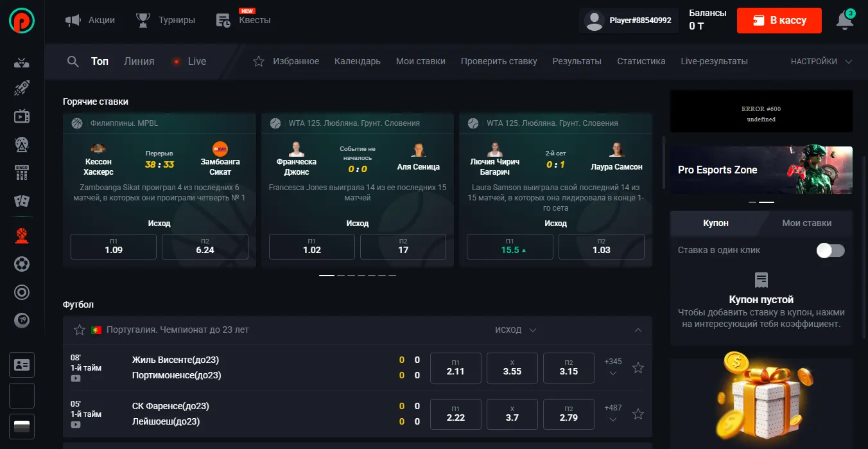The image size is (868, 449).
Task: Open the Pro Esports Zone banner
Action: (761, 170)
